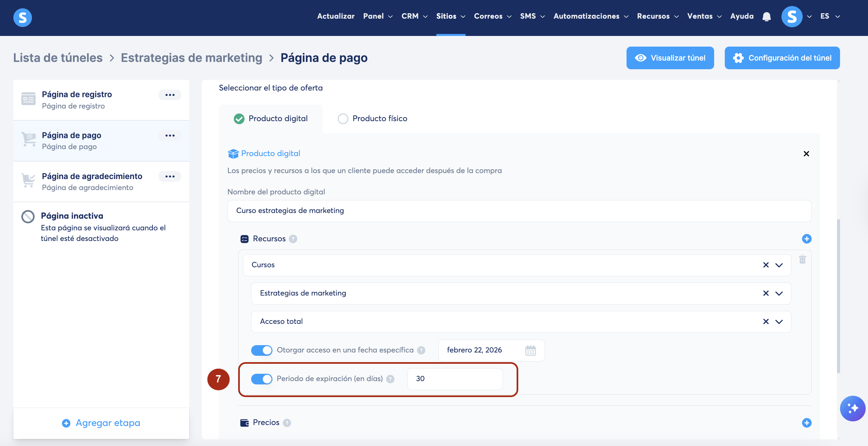The width and height of the screenshot is (868, 446).
Task: Expand the Cursos dropdown
Action: pyautogui.click(x=779, y=265)
